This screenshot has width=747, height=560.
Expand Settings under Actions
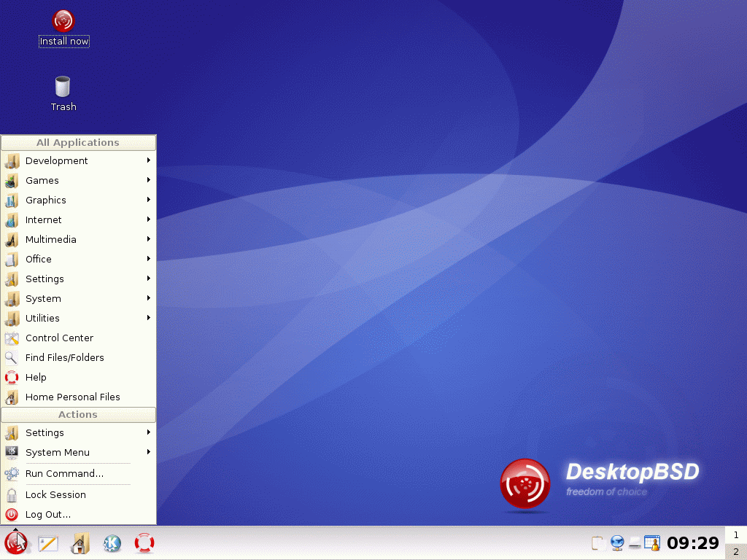pyautogui.click(x=79, y=433)
